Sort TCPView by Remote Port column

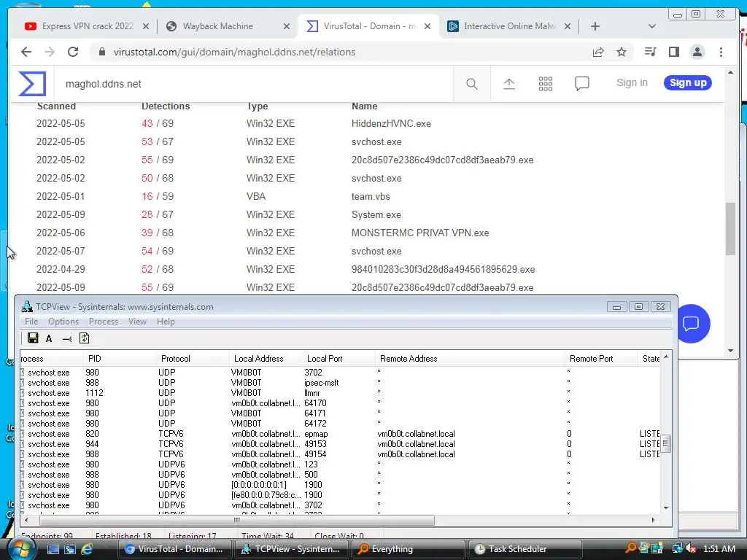pyautogui.click(x=601, y=359)
